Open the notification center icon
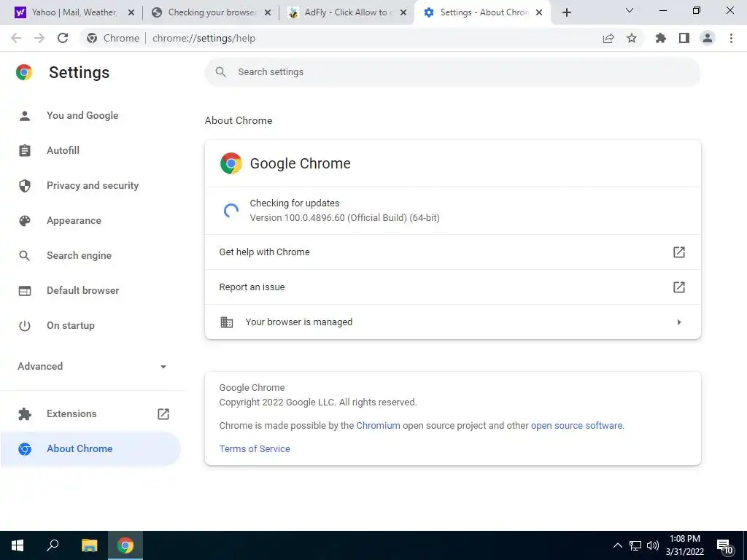This screenshot has width=747, height=560. click(x=724, y=545)
